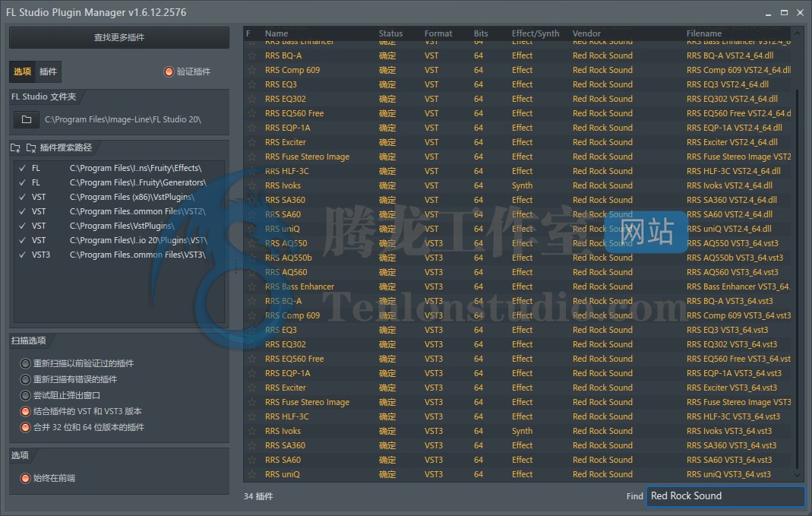Uncheck the Fruity\Effects FL search path
Viewport: 812px width, 516px height.
(x=22, y=169)
